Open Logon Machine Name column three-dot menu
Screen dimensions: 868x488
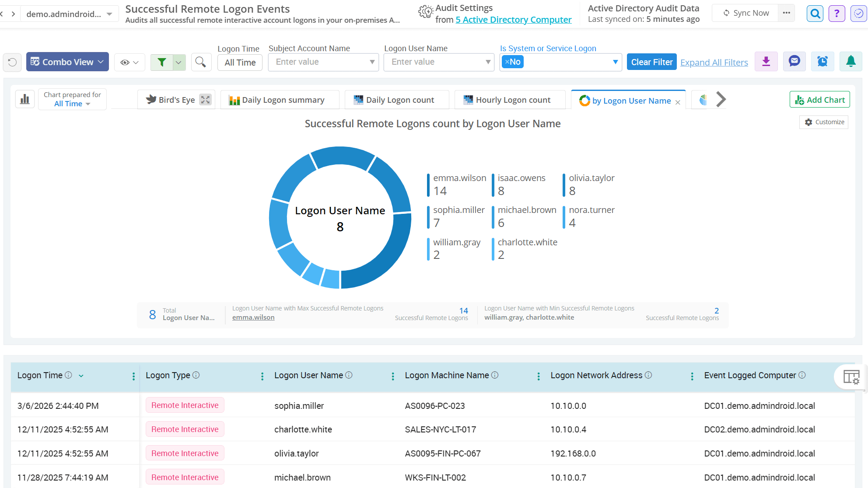coord(539,376)
